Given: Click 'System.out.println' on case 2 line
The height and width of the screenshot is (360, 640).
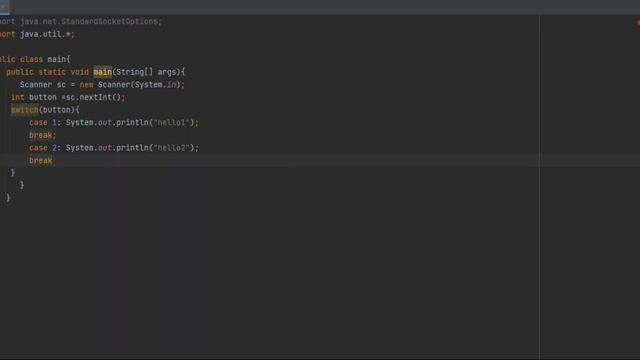Looking at the screenshot, I should tap(107, 148).
